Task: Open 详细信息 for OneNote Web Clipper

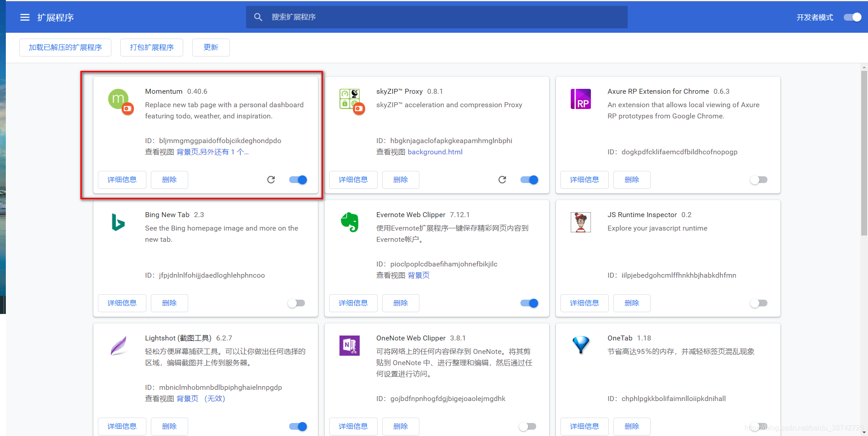Action: (x=353, y=426)
